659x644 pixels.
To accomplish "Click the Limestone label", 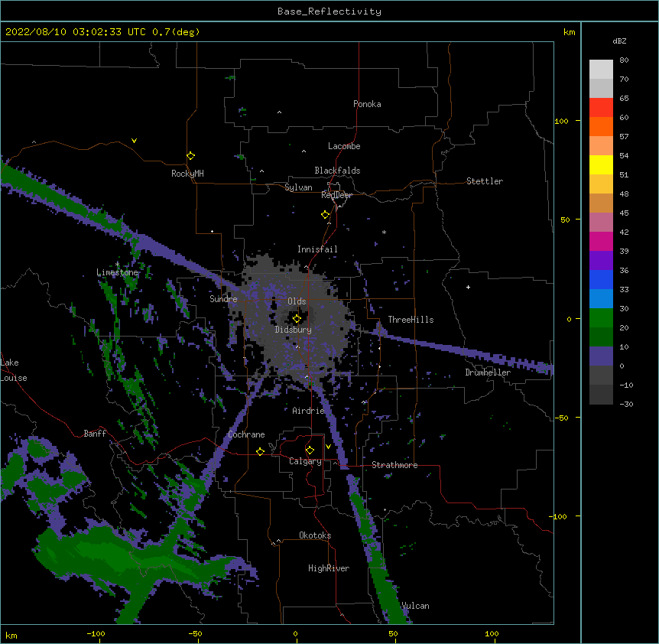I will [117, 272].
